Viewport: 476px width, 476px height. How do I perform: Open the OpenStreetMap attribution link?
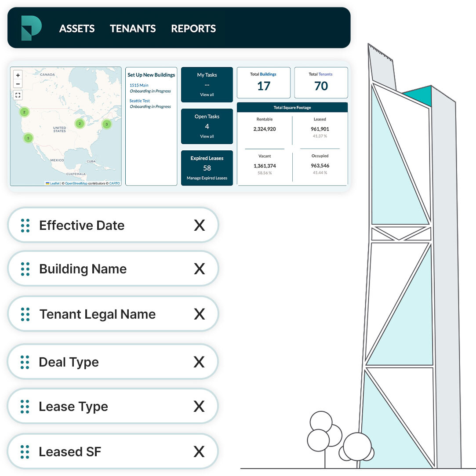76,183
